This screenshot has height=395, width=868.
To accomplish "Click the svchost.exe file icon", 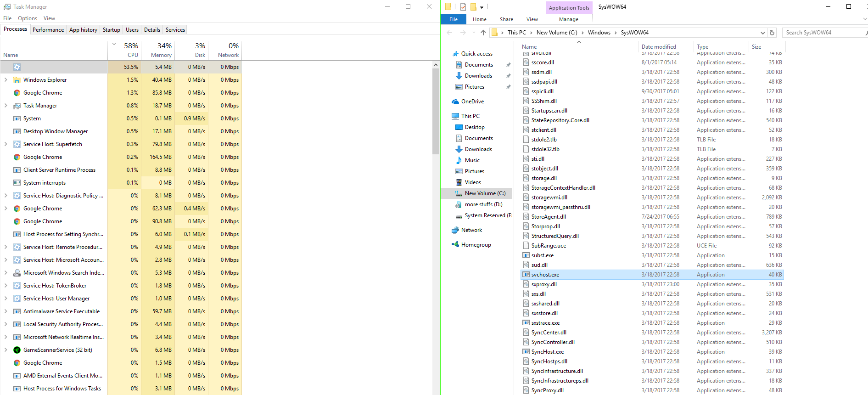I will (526, 275).
